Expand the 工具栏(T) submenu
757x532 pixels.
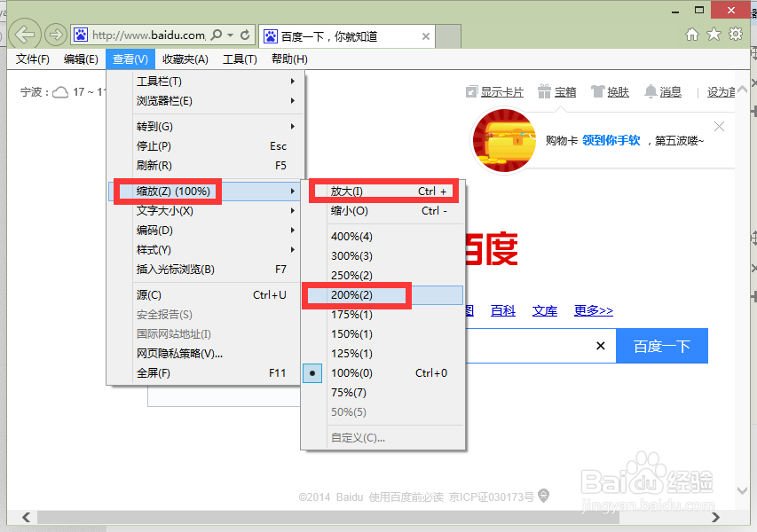click(207, 82)
